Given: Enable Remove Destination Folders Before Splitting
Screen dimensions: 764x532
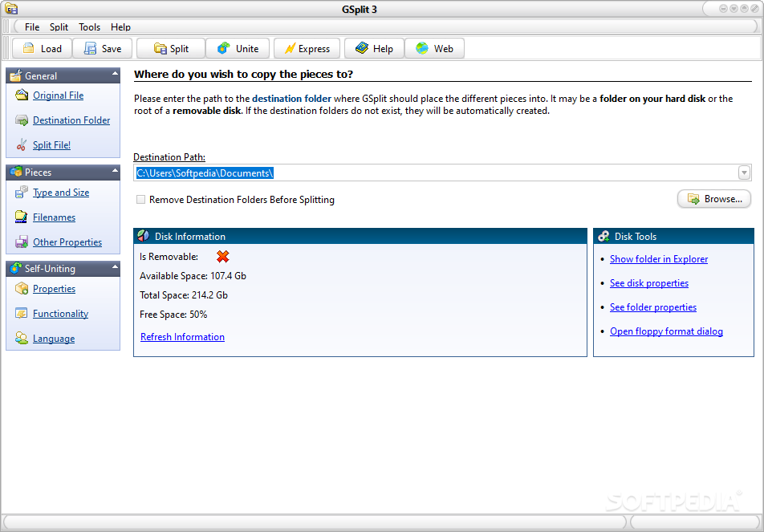Looking at the screenshot, I should click(x=140, y=199).
